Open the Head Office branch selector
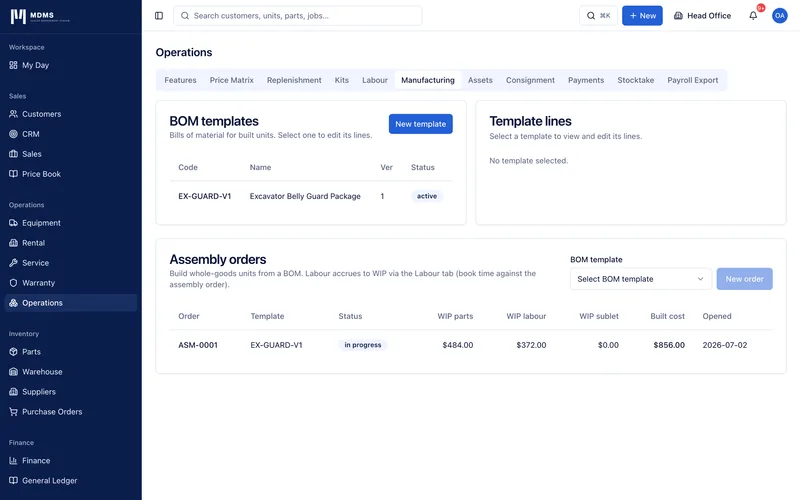This screenshot has height=500, width=800. click(x=702, y=16)
